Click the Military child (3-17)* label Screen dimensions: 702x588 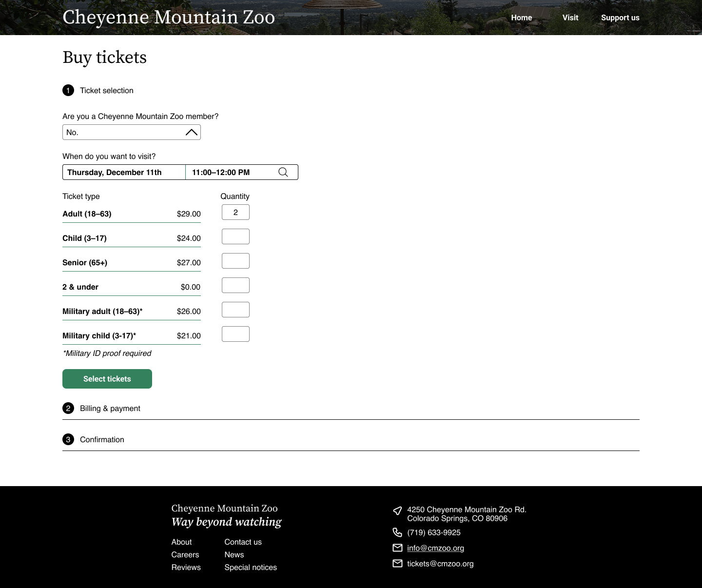pyautogui.click(x=99, y=336)
